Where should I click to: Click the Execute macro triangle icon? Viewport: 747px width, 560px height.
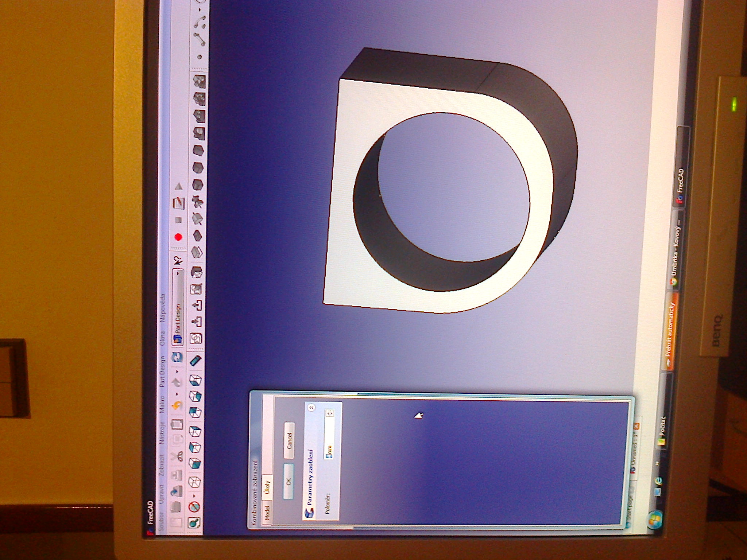179,187
